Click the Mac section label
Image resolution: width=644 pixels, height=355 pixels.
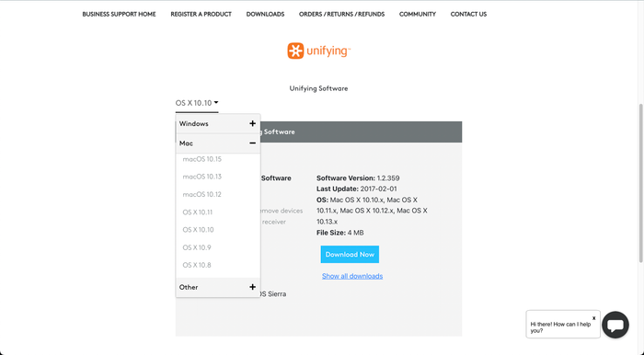pyautogui.click(x=186, y=143)
